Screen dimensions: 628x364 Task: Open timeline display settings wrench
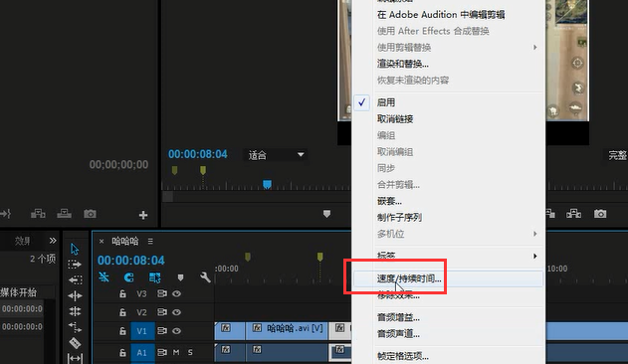pos(205,277)
